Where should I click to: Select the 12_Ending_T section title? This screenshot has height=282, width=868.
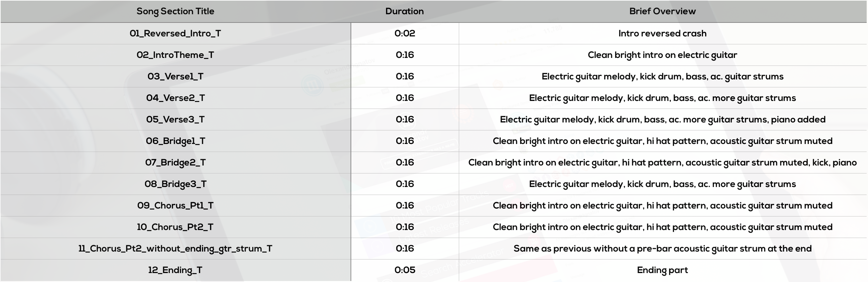coord(175,270)
